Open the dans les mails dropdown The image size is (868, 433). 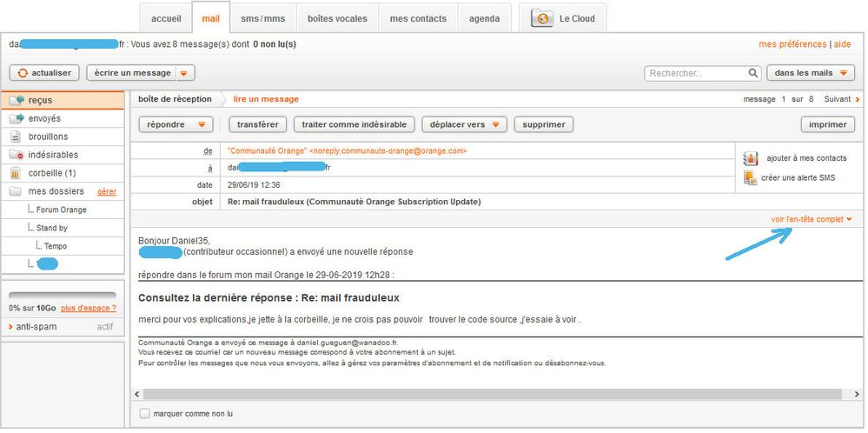pyautogui.click(x=811, y=73)
